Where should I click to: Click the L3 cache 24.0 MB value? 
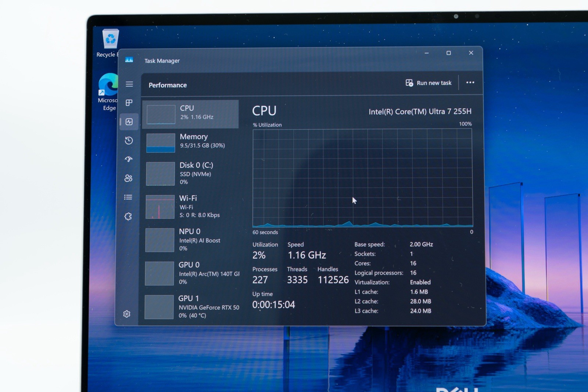click(x=420, y=311)
